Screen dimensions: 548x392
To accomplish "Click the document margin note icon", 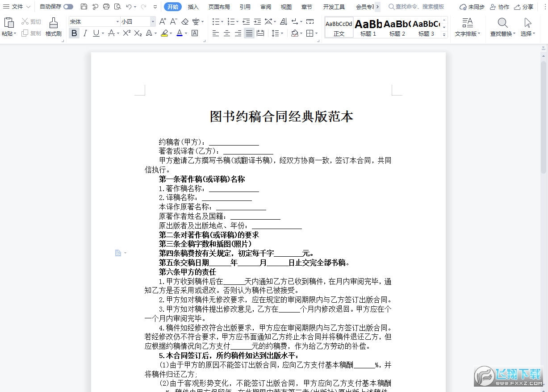I will (x=118, y=253).
